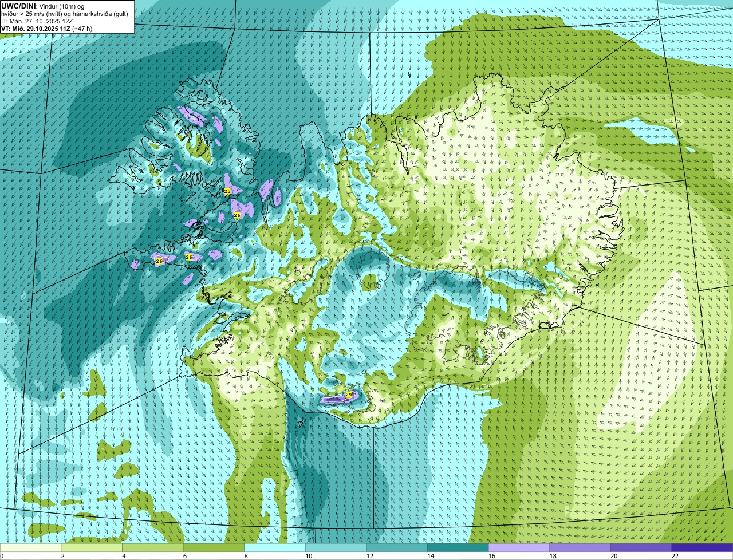
Task: Select the 16–18 m/s light purple legend segment
Action: [519, 548]
